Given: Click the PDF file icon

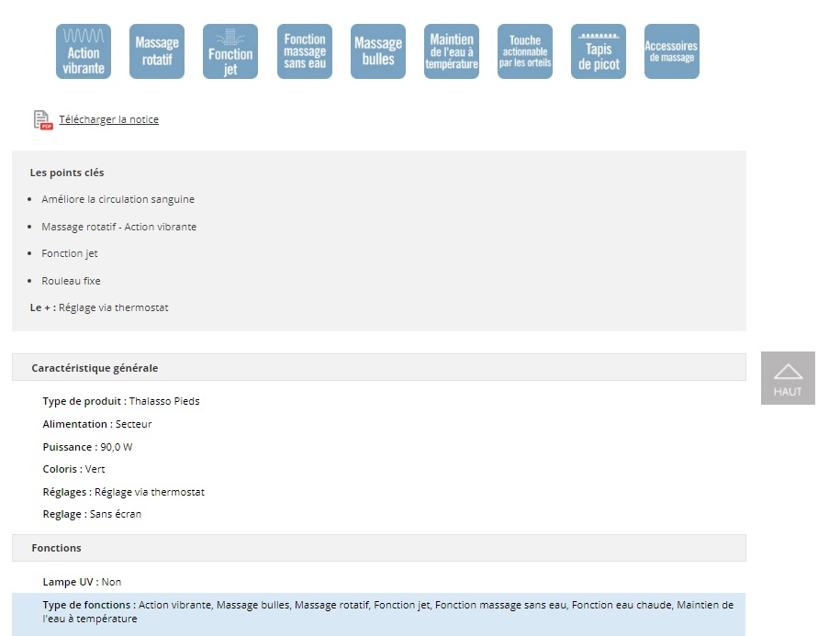Looking at the screenshot, I should click(x=42, y=120).
